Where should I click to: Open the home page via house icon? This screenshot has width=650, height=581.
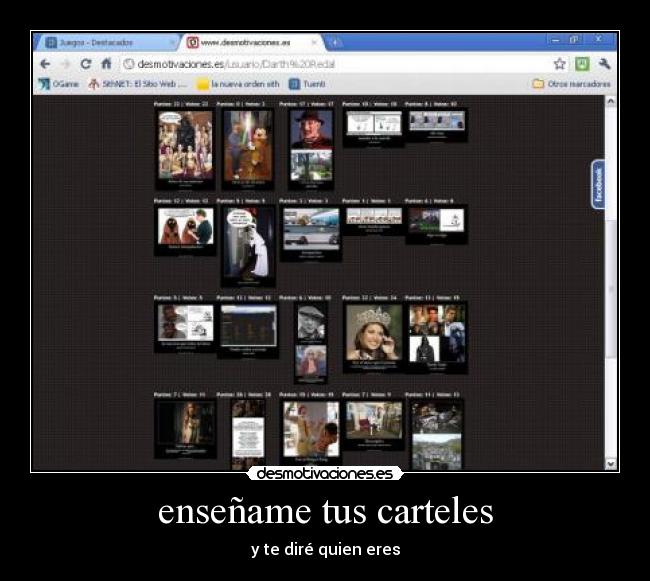[x=107, y=63]
